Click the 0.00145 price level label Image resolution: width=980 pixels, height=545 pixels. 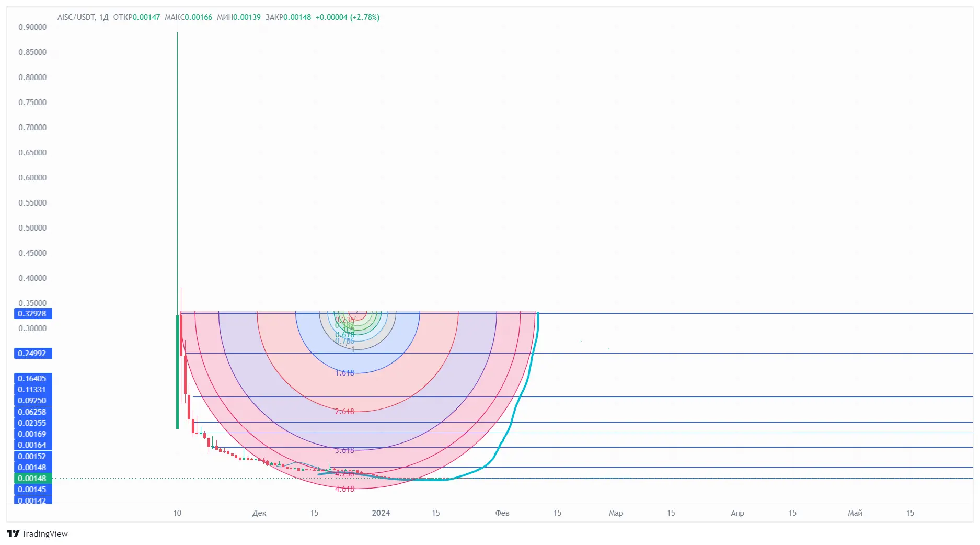tap(33, 490)
